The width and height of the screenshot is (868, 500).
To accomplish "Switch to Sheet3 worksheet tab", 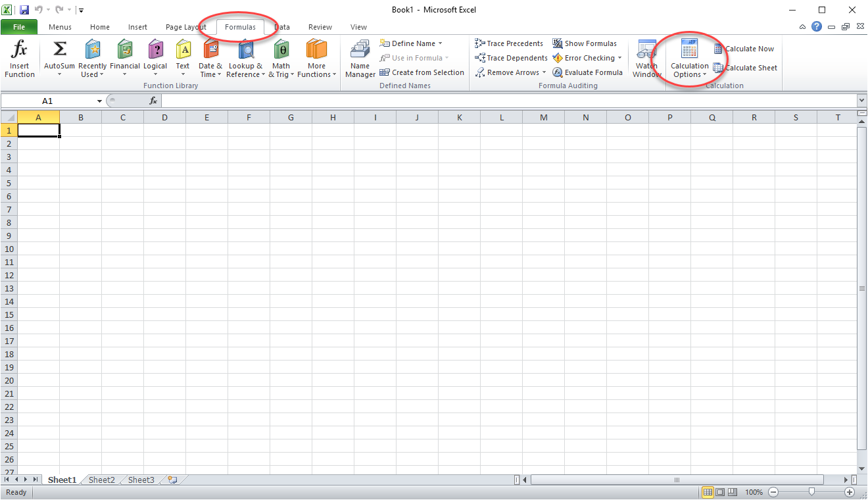I will pos(141,480).
